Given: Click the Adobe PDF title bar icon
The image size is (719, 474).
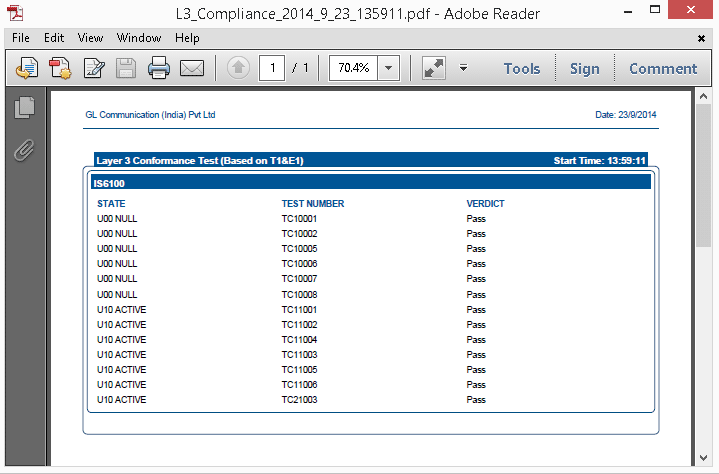Looking at the screenshot, I should coord(16,13).
